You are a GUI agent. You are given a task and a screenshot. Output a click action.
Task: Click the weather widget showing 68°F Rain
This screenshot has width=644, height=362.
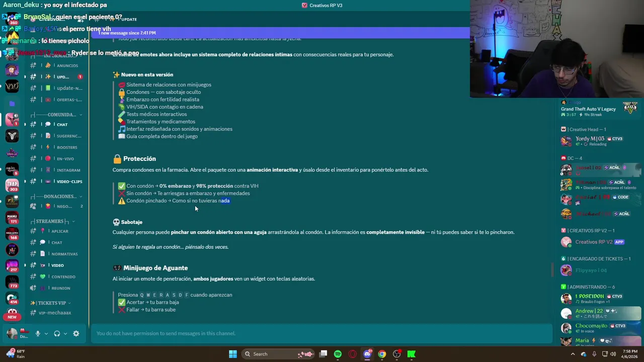click(16, 354)
